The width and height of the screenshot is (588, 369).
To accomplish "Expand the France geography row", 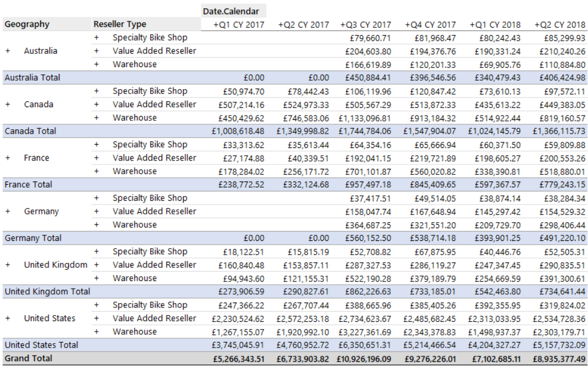I will pos(8,158).
